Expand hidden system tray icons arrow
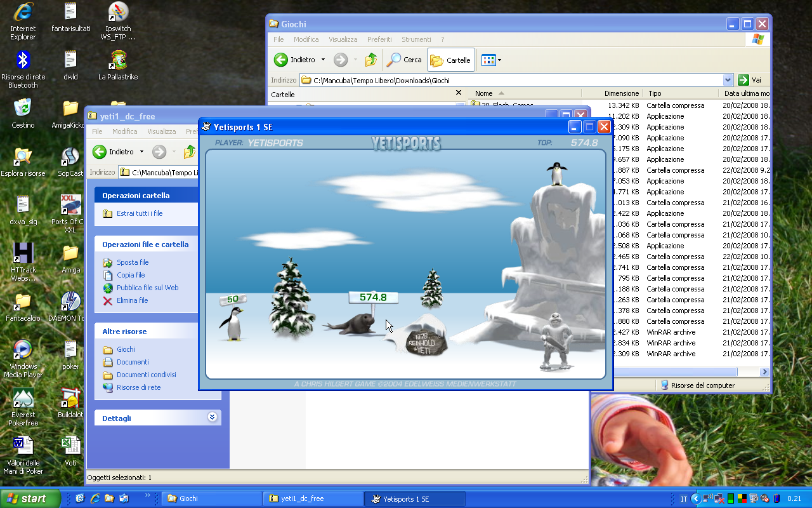This screenshot has height=508, width=812. click(x=696, y=498)
